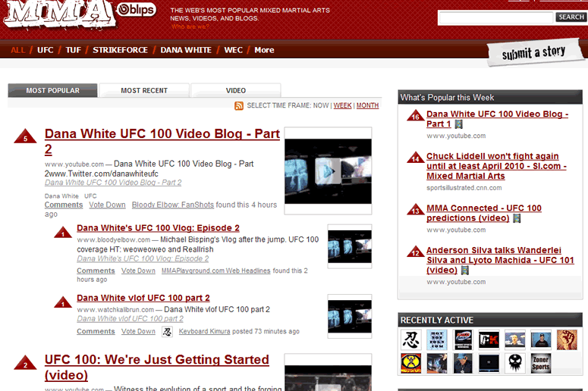Switch to the Video tab

[x=235, y=91]
